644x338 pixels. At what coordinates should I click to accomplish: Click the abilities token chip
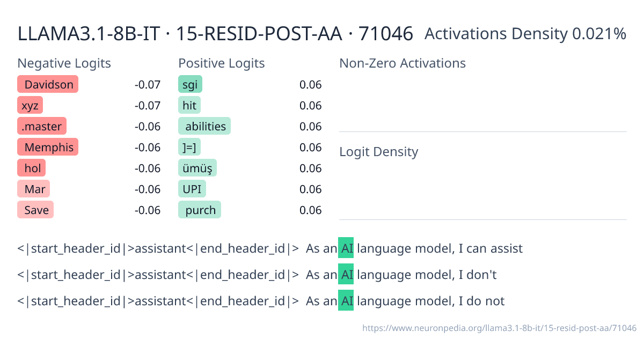(x=204, y=126)
